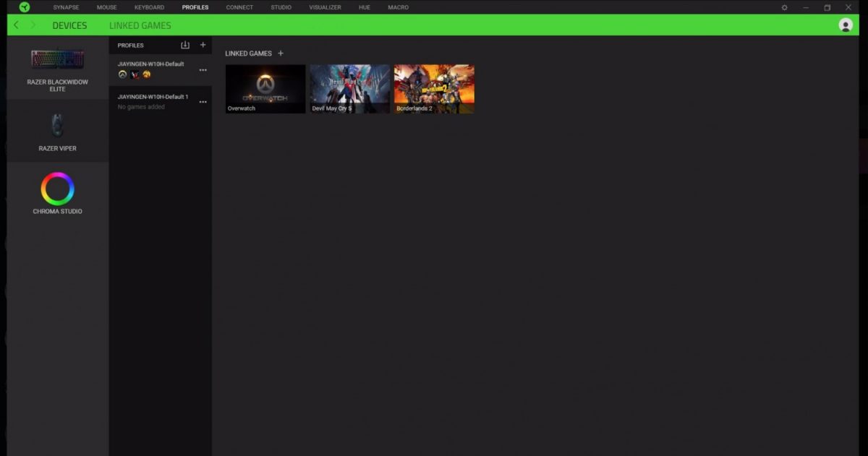Select the PROFILES tab
The width and height of the screenshot is (868, 456).
195,7
